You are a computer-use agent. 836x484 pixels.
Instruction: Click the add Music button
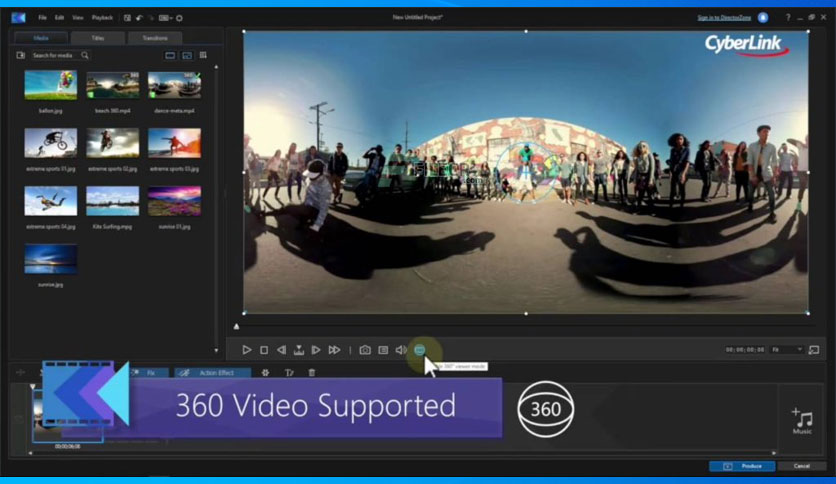(802, 421)
